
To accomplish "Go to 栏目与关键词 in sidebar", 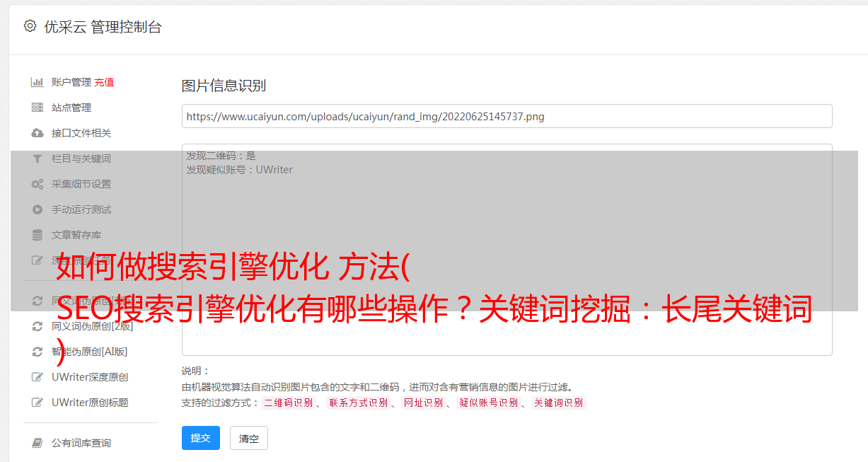I will pyautogui.click(x=81, y=158).
